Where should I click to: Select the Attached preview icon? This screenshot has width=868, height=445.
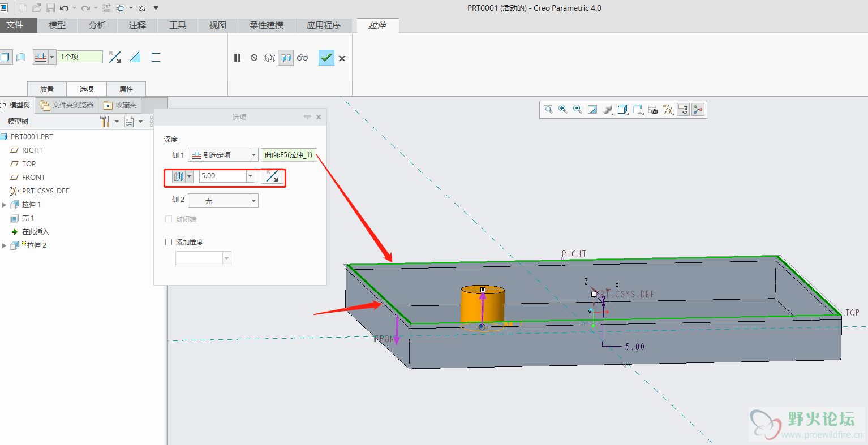click(x=286, y=57)
